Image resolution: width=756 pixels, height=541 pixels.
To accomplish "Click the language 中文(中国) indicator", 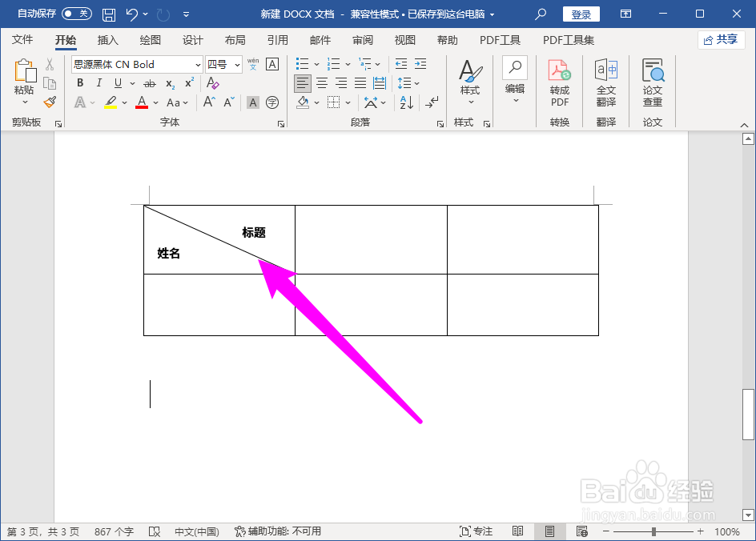I will coord(197,532).
